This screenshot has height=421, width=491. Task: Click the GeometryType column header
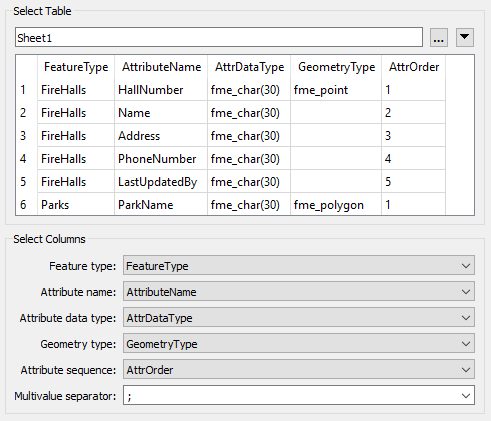click(336, 67)
